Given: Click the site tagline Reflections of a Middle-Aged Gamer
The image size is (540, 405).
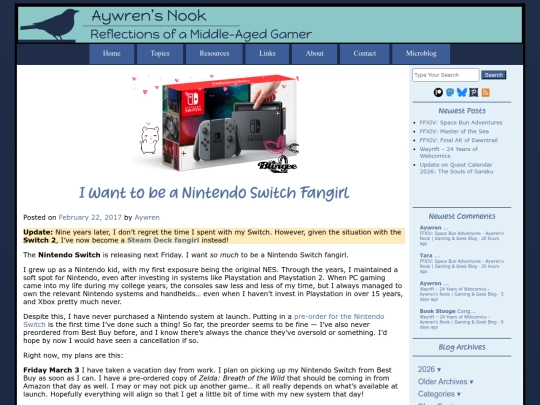Looking at the screenshot, I should [201, 34].
